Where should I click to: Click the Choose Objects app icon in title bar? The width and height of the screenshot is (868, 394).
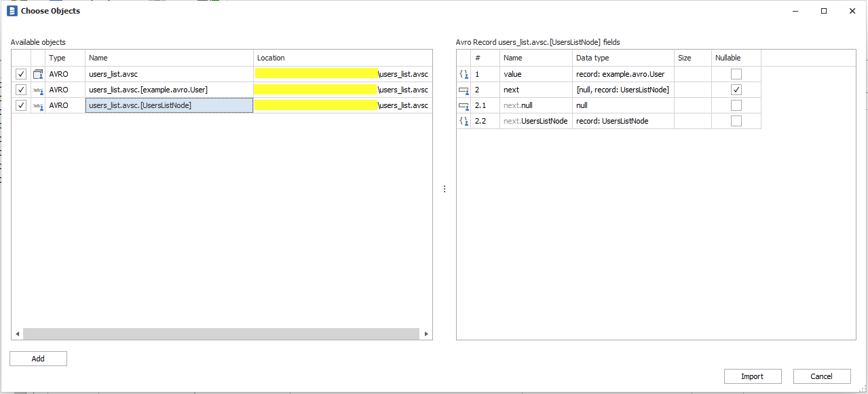12,11
